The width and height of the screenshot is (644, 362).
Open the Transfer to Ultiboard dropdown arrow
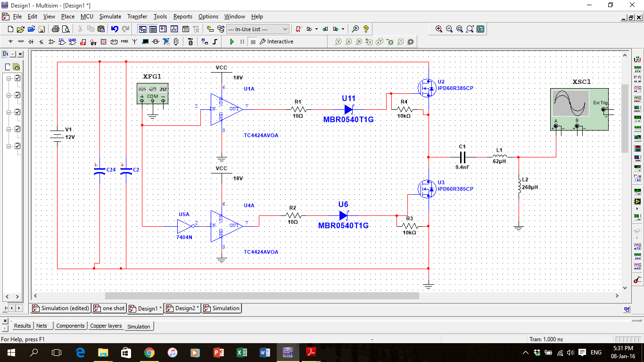[x=316, y=29]
